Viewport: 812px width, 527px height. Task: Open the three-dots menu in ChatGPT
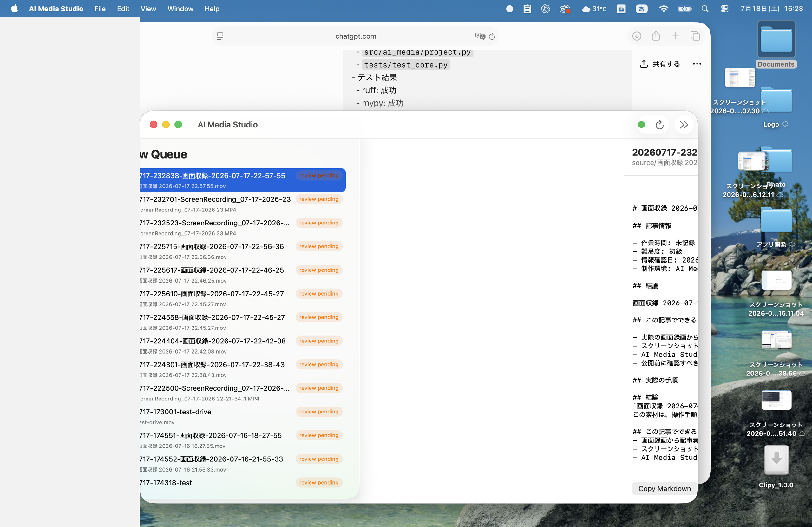pyautogui.click(x=697, y=64)
